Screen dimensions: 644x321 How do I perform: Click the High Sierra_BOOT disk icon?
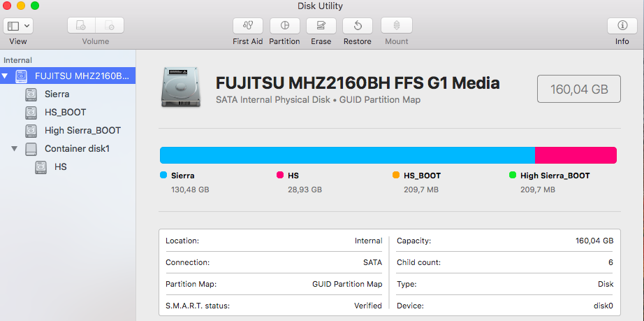point(31,130)
